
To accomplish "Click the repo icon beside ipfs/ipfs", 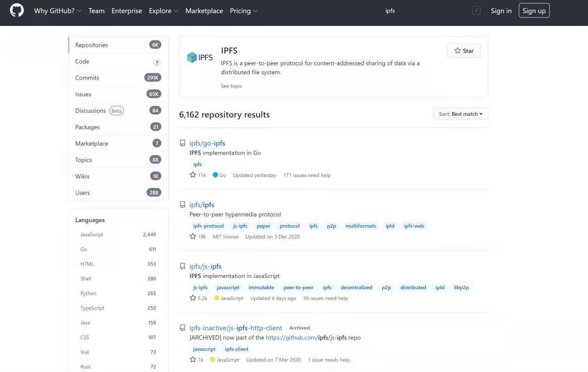I will point(183,205).
